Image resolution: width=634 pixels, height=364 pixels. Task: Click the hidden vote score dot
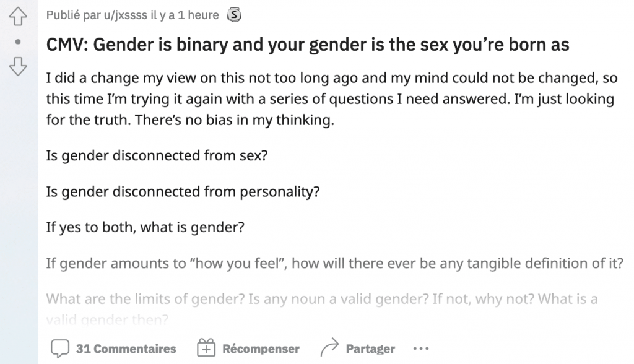click(18, 41)
